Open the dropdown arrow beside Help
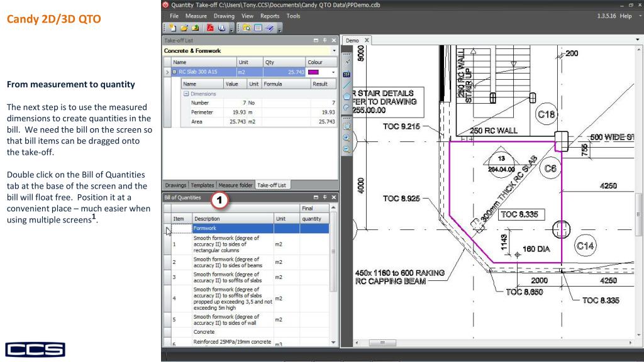644x362 pixels. [640, 16]
